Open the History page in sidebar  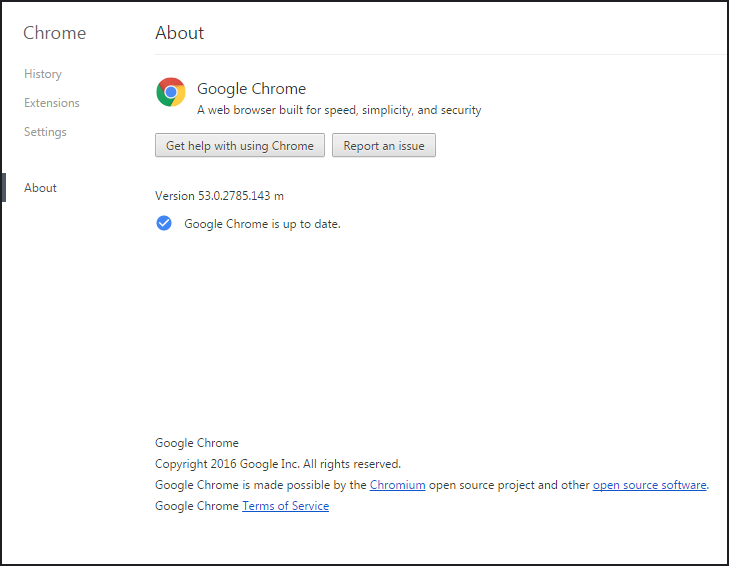point(43,74)
